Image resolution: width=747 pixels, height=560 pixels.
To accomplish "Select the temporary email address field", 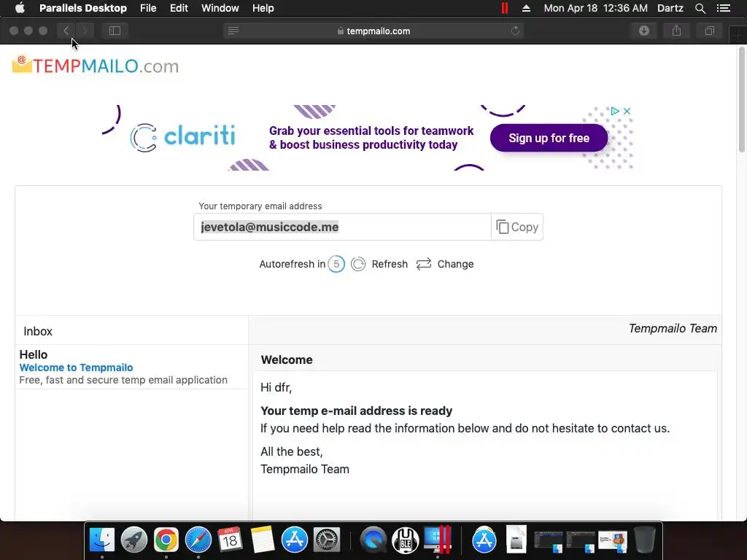I will 342,227.
